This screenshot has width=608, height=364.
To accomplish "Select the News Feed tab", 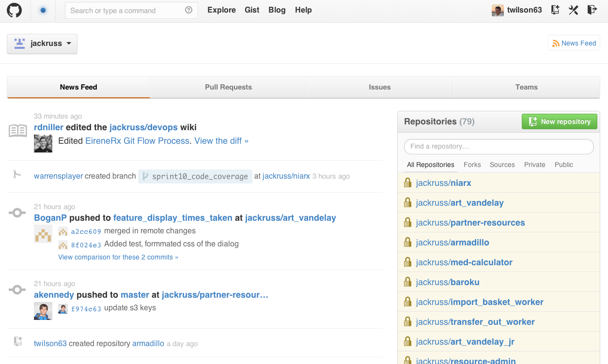I will pyautogui.click(x=78, y=87).
